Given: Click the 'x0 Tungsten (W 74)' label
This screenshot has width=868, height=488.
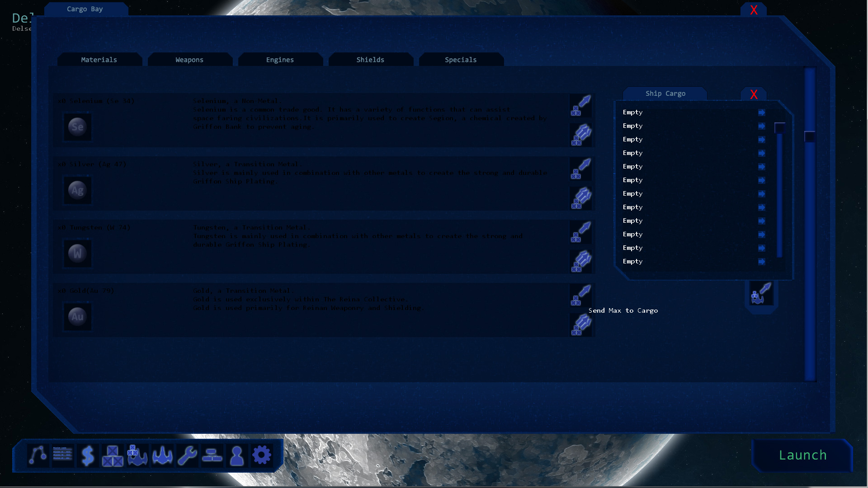Looking at the screenshot, I should tap(94, 227).
